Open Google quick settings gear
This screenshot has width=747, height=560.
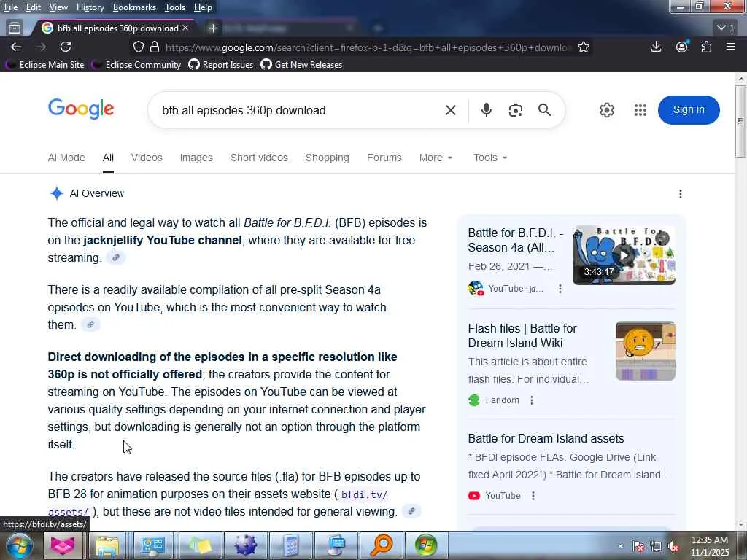point(606,110)
